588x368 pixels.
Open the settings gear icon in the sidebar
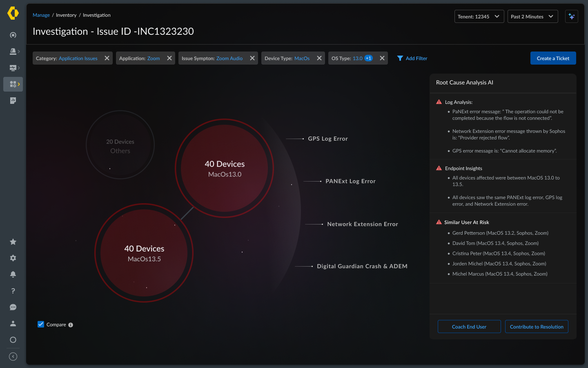click(13, 258)
